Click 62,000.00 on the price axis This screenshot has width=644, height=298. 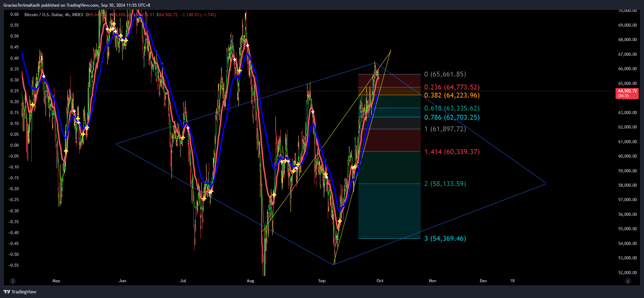[x=628, y=127]
